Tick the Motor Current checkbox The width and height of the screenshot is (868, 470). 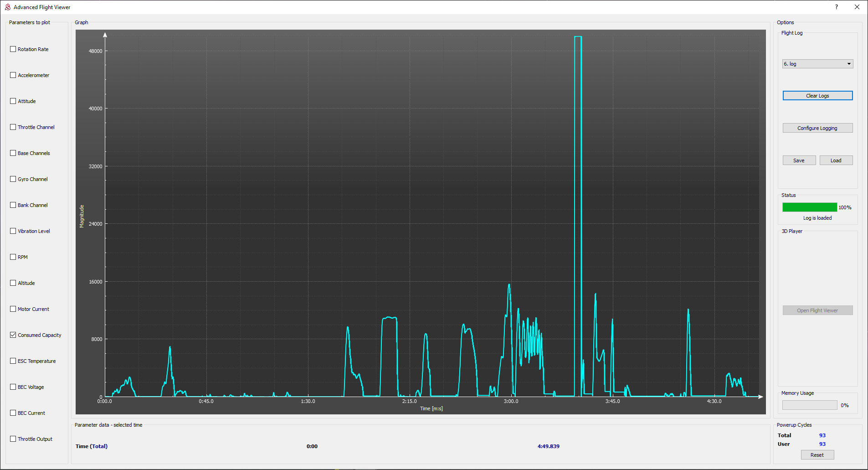pyautogui.click(x=13, y=309)
